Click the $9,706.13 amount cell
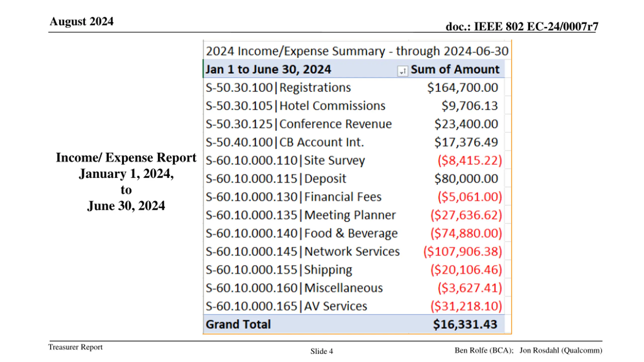 pyautogui.click(x=470, y=106)
